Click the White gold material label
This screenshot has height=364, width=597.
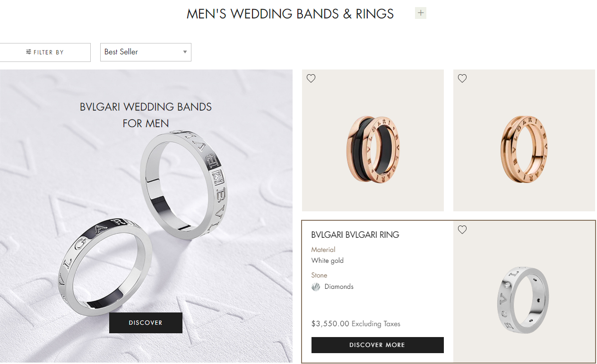coord(328,260)
